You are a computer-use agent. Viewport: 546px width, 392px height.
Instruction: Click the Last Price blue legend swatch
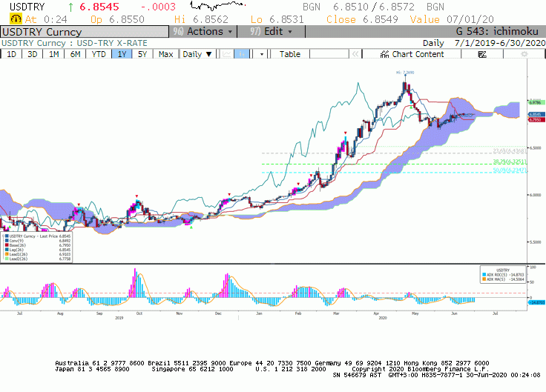pyautogui.click(x=7, y=236)
